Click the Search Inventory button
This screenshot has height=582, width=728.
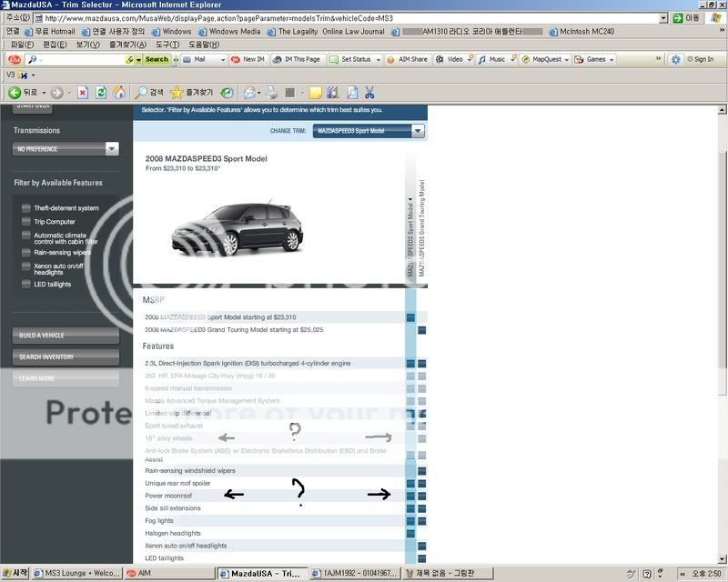point(66,356)
